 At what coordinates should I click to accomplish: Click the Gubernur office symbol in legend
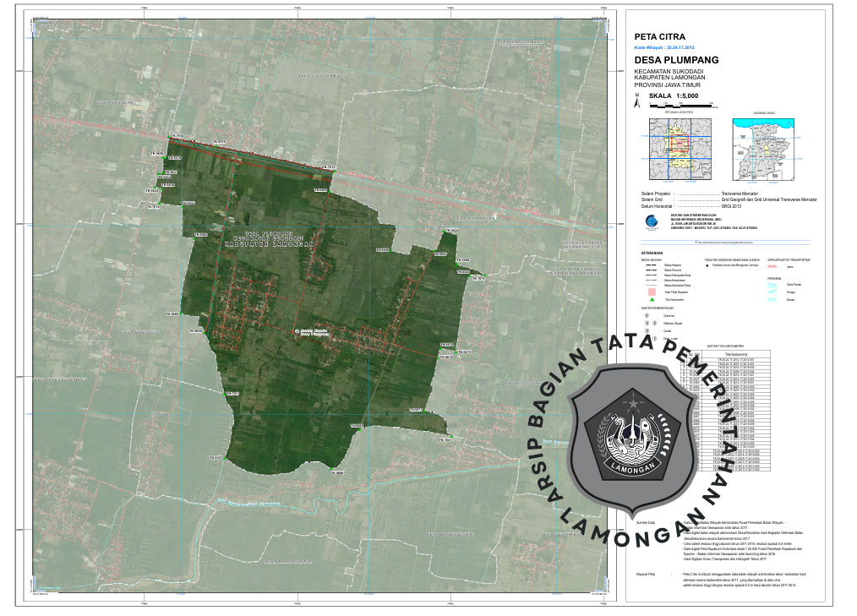click(647, 313)
